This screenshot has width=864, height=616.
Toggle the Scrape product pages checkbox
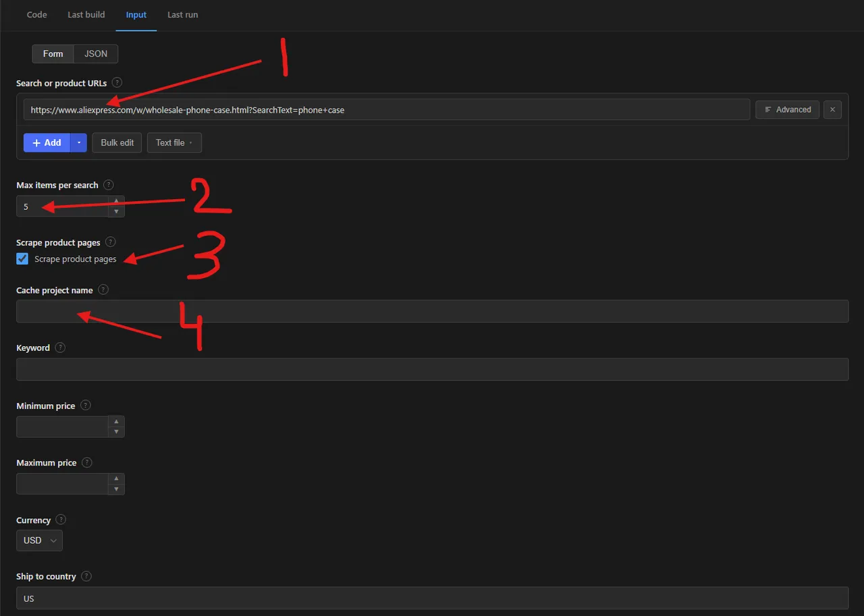coord(23,259)
